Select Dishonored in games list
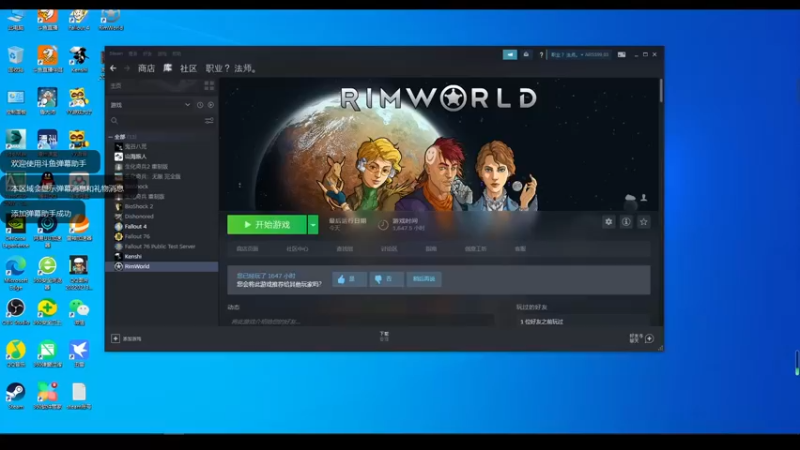800x450 pixels. pyautogui.click(x=139, y=216)
